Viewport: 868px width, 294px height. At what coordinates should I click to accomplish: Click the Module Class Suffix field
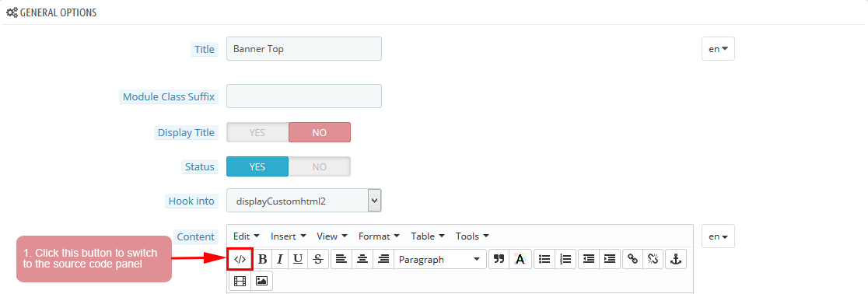[304, 96]
